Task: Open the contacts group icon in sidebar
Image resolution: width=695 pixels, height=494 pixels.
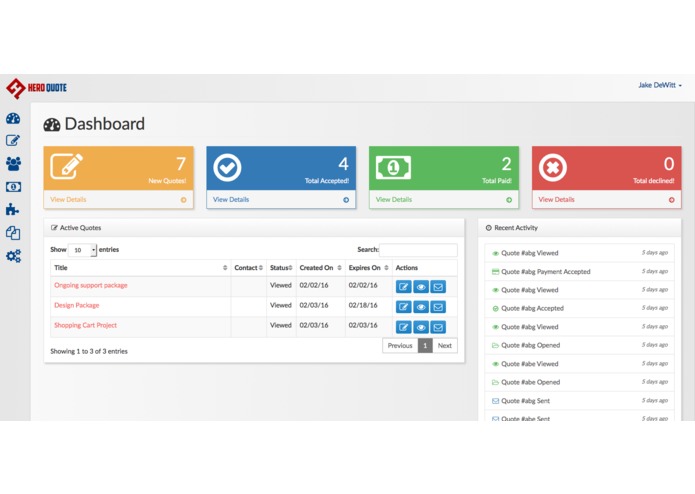Action: click(x=13, y=163)
